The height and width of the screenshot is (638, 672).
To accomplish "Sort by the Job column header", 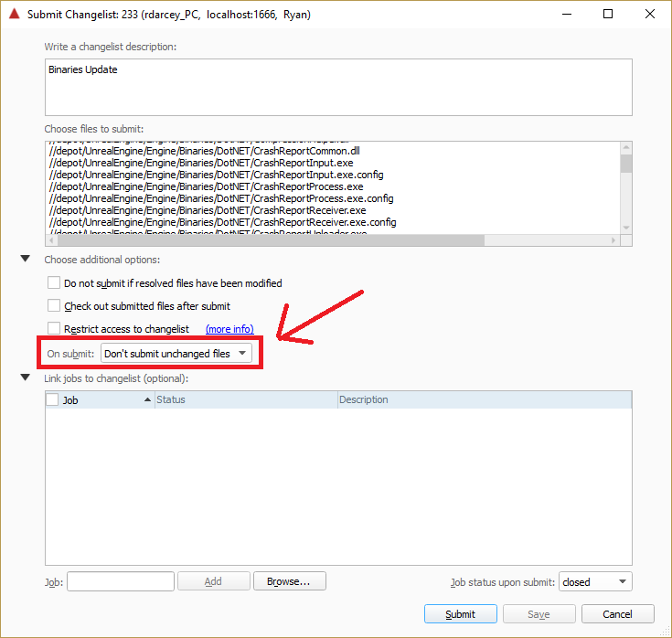I will tap(100, 399).
